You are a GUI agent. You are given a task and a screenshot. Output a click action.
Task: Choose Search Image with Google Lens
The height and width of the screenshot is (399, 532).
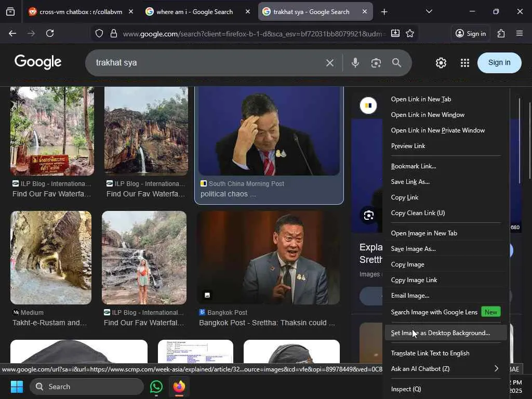point(445,312)
